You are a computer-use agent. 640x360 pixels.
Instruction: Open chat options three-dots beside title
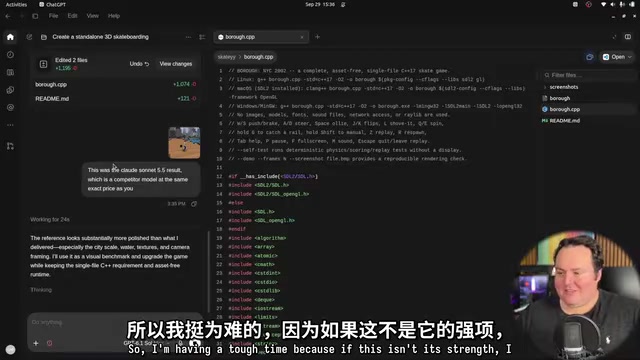pos(188,37)
